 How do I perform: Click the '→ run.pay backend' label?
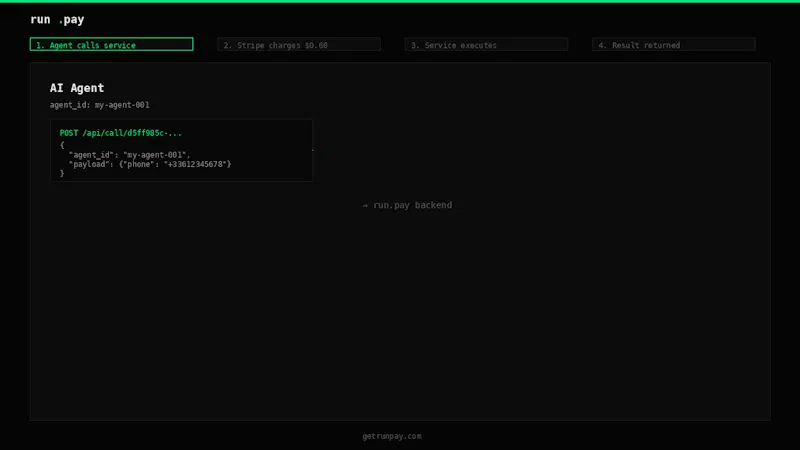click(x=407, y=205)
